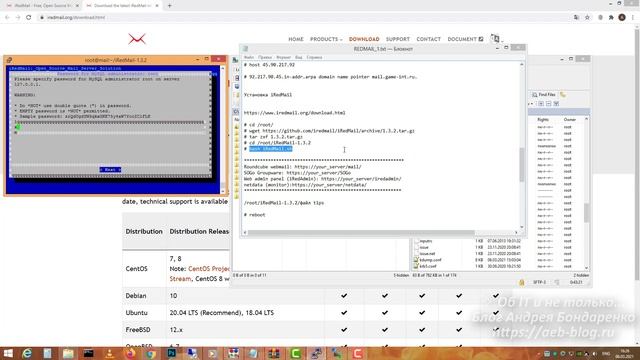Click the Rights column header in WinSCP
The height and width of the screenshot is (360, 640).
[543, 120]
